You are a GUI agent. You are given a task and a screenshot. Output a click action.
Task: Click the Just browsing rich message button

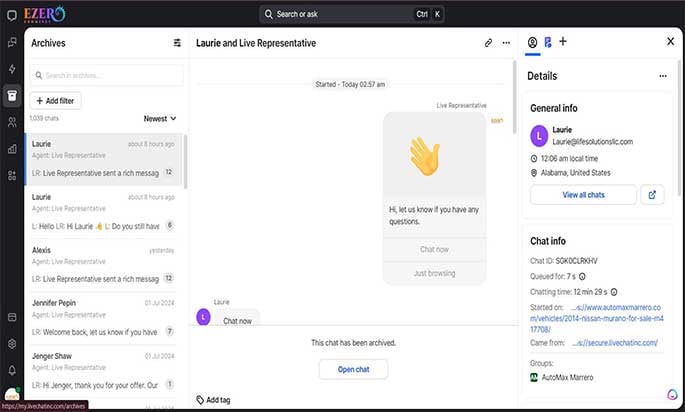(434, 274)
